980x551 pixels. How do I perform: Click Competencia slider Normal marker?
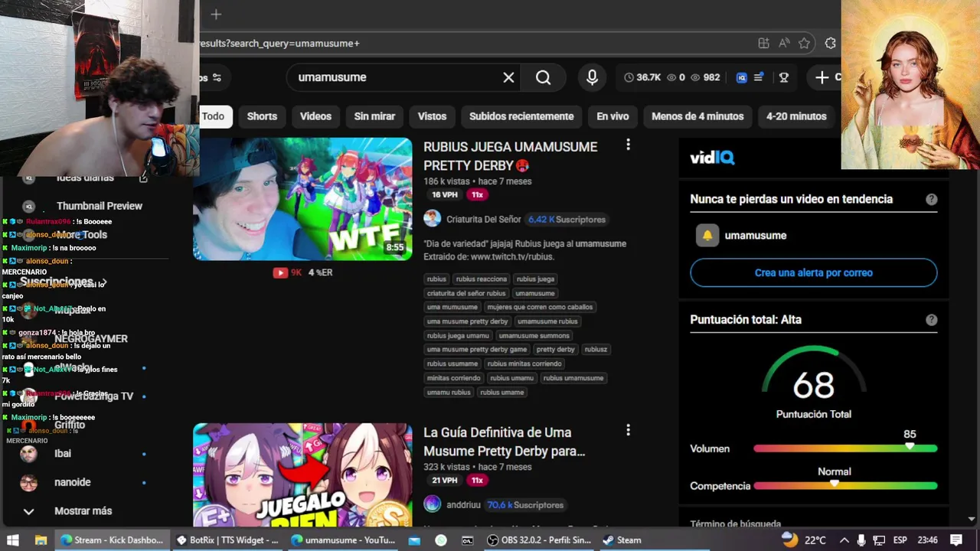coord(834,483)
